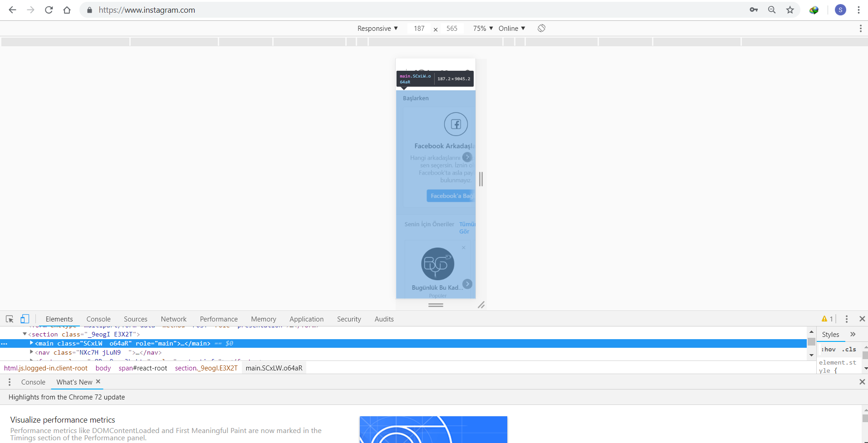The image size is (868, 443).
Task: Close the bottom drawer
Action: pyautogui.click(x=862, y=382)
